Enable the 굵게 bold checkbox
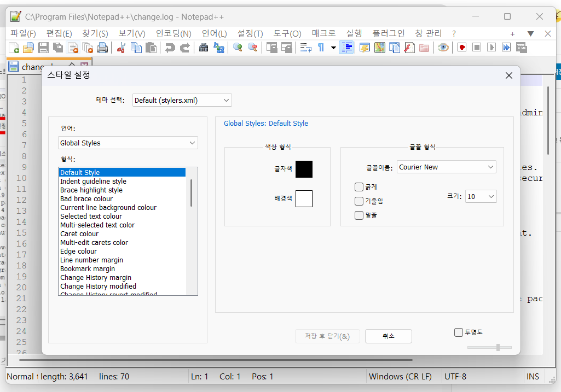 (x=359, y=187)
